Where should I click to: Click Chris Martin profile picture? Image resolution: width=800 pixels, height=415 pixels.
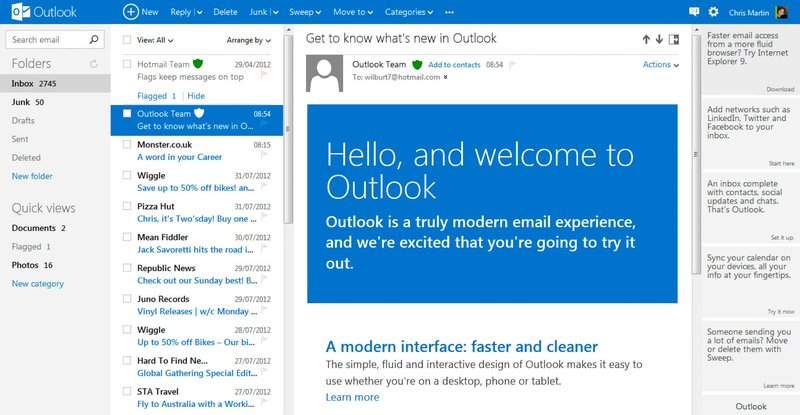[782, 12]
